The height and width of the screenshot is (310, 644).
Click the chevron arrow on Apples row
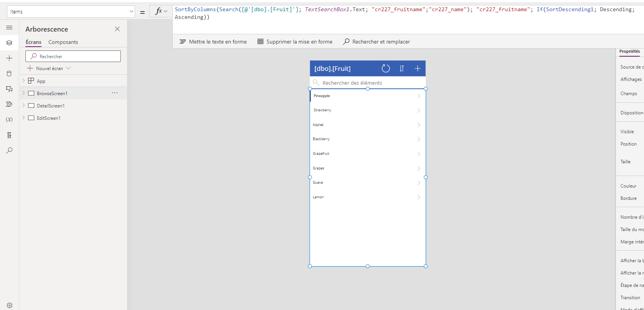(x=419, y=125)
